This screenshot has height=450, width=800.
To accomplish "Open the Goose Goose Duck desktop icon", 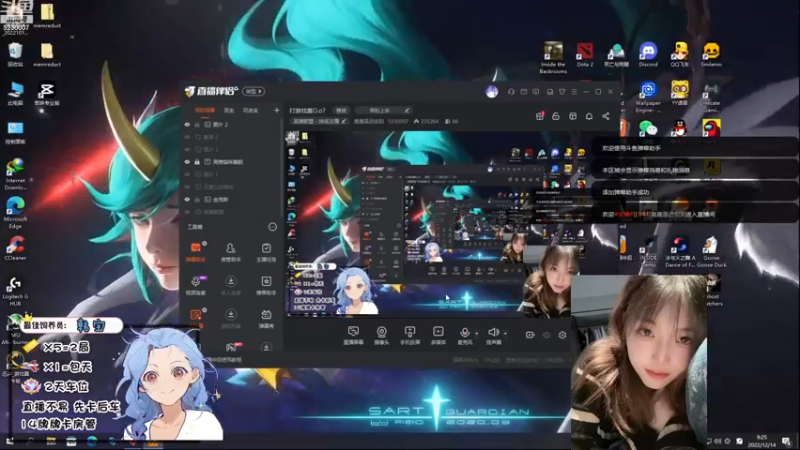I will (x=711, y=253).
